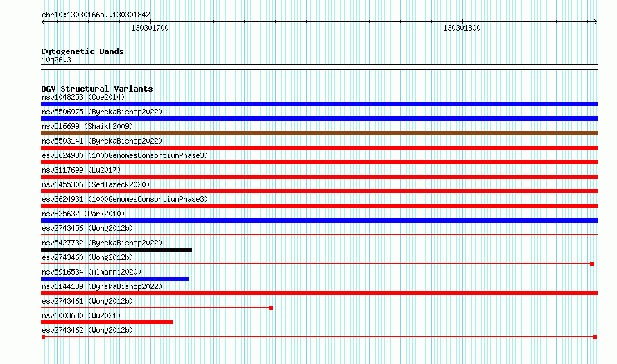Open the esv3624930 (1000GenomesConsortiumPhase3) label

[x=125, y=155]
